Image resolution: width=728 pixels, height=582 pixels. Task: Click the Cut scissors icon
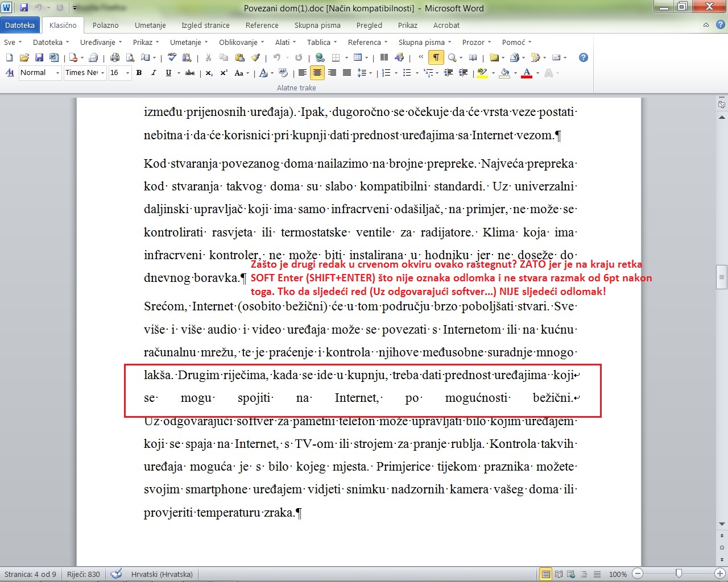[x=208, y=57]
